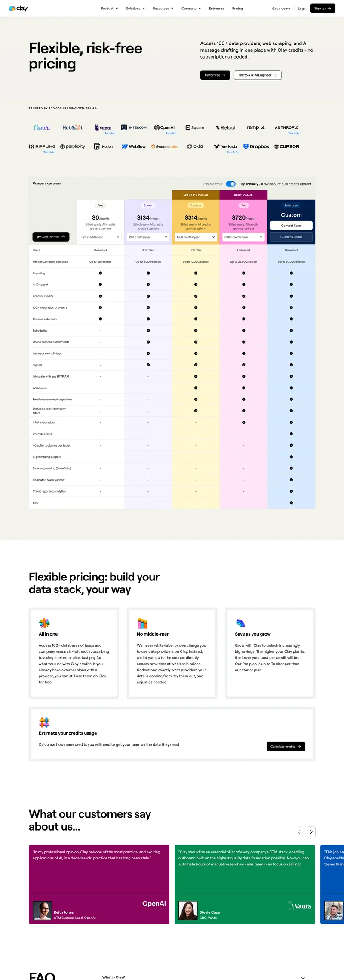This screenshot has width=344, height=980.
Task: Click the HubSpot logo
Action: point(72,128)
